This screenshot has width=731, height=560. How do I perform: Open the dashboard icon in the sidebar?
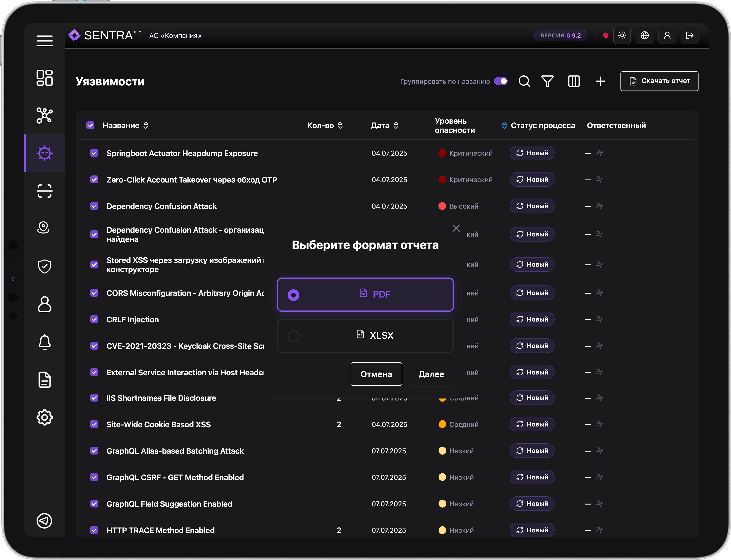45,78
